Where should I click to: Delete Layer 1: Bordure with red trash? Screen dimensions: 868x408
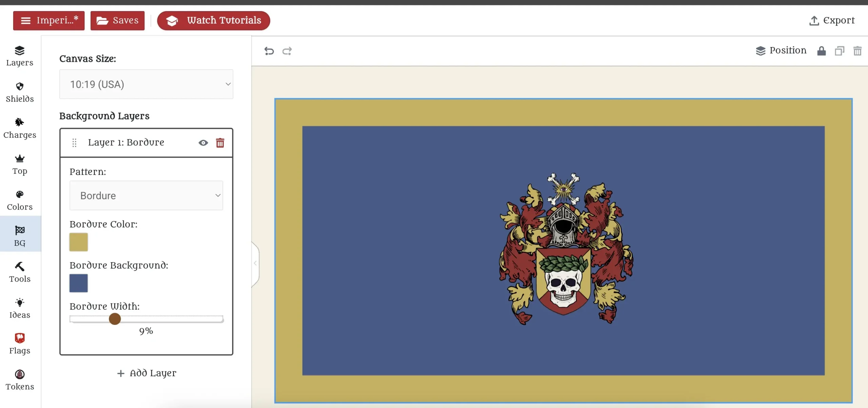[x=220, y=143]
